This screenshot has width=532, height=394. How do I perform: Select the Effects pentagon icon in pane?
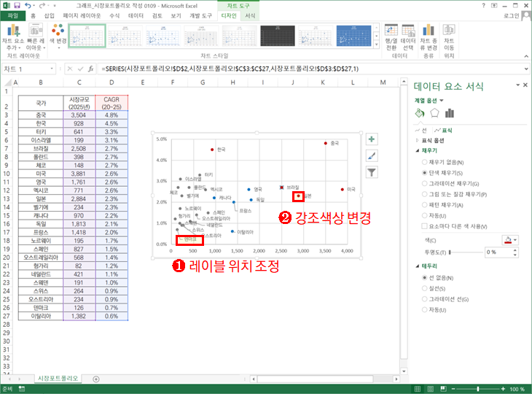[x=434, y=113]
